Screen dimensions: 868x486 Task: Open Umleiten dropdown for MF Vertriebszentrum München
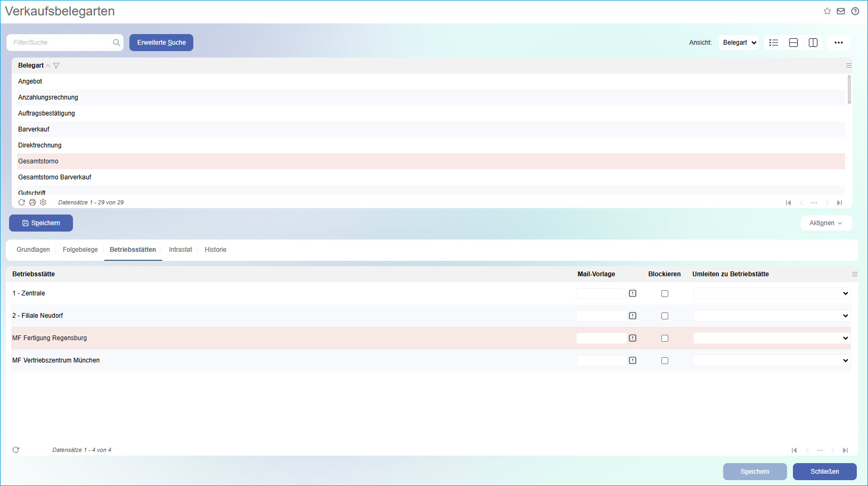[772, 360]
